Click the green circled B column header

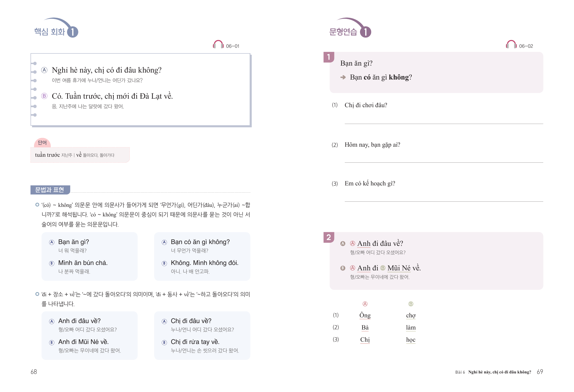[x=411, y=304]
